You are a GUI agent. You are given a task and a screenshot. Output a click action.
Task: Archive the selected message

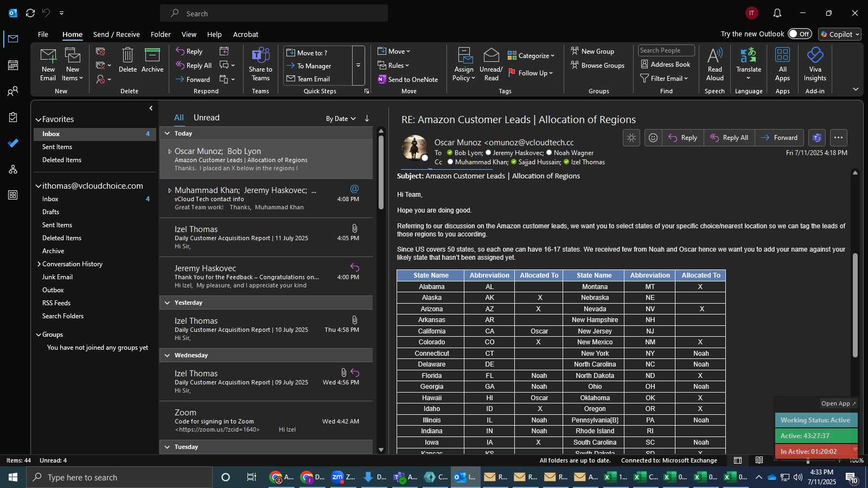[152, 60]
